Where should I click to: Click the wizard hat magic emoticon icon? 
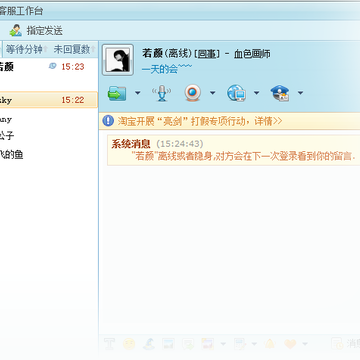149,343
